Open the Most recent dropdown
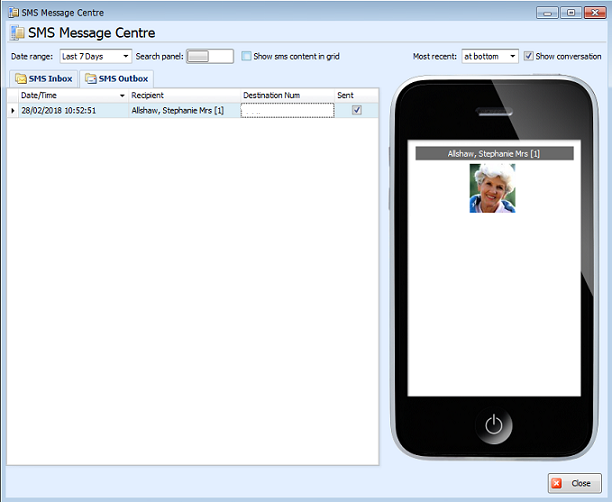 coord(512,57)
